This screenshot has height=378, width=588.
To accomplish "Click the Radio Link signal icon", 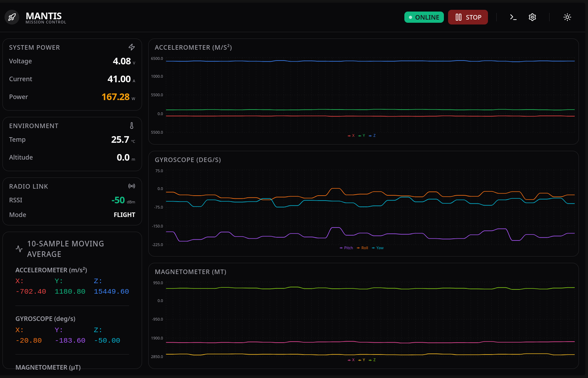I will [132, 186].
